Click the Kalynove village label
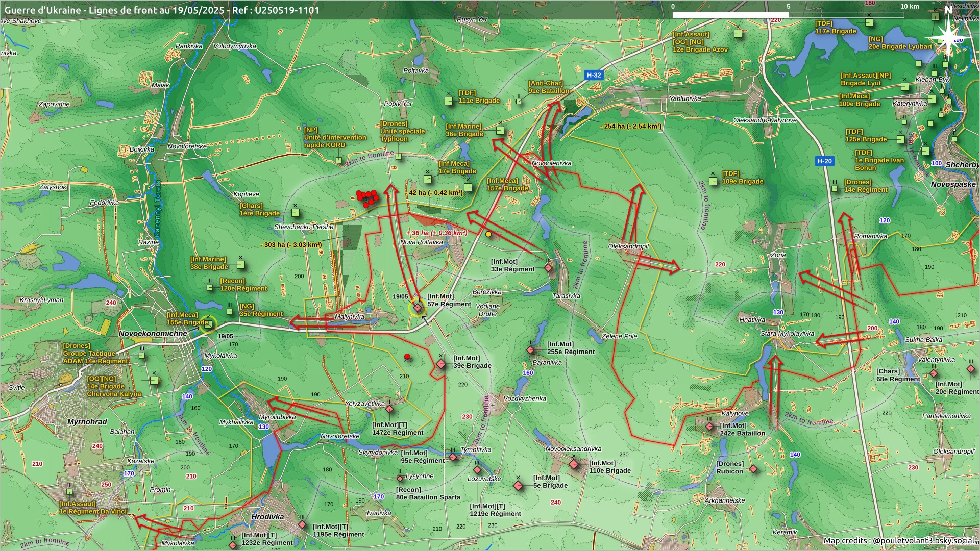The height and width of the screenshot is (551, 980). tap(735, 413)
